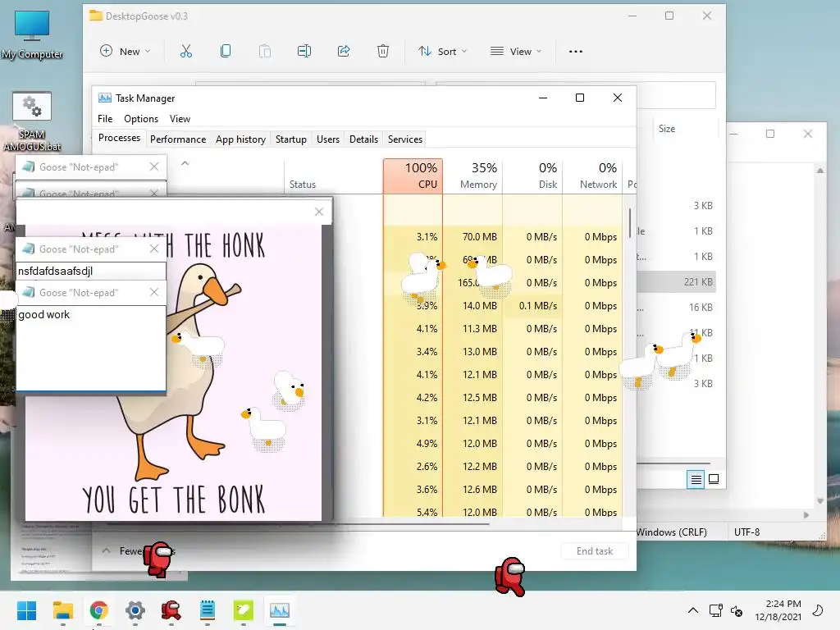The height and width of the screenshot is (630, 840).
Task: Open File Explorer from the taskbar
Action: 63,610
